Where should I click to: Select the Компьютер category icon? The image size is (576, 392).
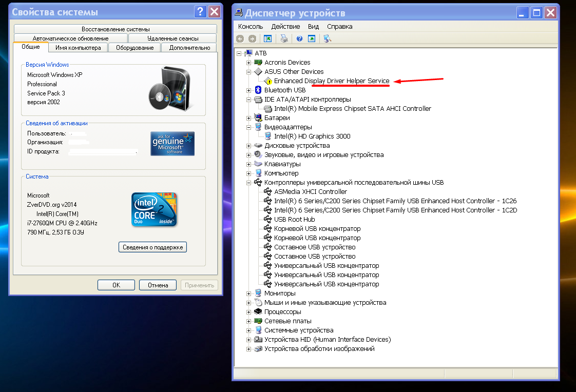[x=258, y=173]
